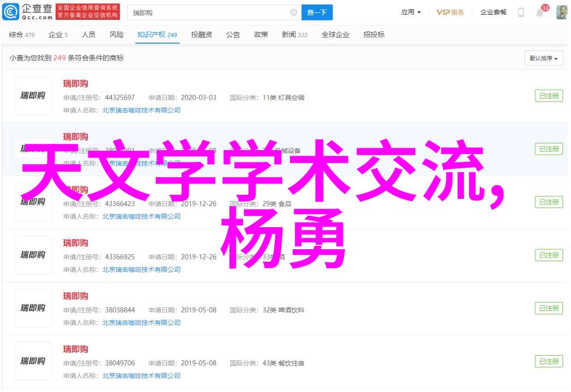Screen dimensions: 571x392
Task: Click the Qcc.com logo in the header
Action: [28, 12]
